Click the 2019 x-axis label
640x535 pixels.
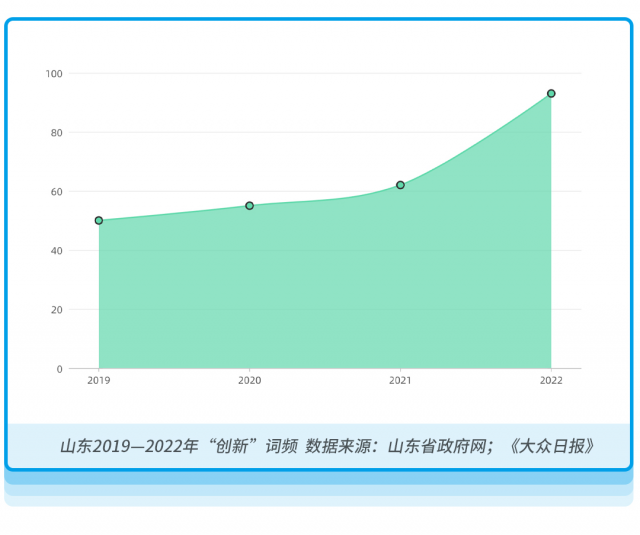pos(99,381)
